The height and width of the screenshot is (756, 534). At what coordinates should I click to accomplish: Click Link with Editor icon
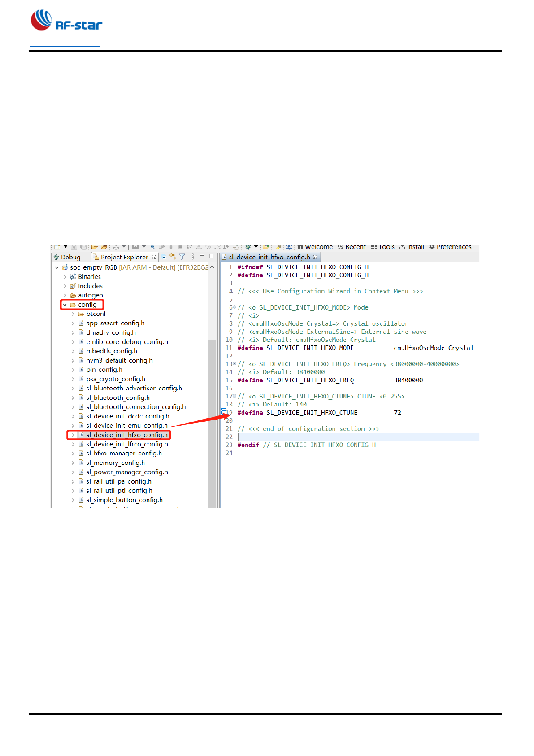pyautogui.click(x=173, y=257)
